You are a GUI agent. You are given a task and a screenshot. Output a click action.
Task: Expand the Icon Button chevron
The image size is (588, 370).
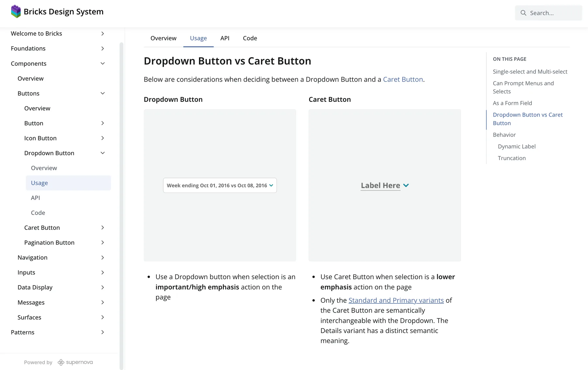pos(103,138)
